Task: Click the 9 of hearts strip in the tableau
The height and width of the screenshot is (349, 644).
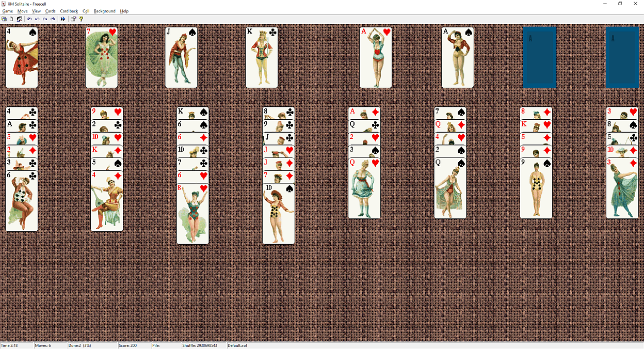Action: pos(107,113)
